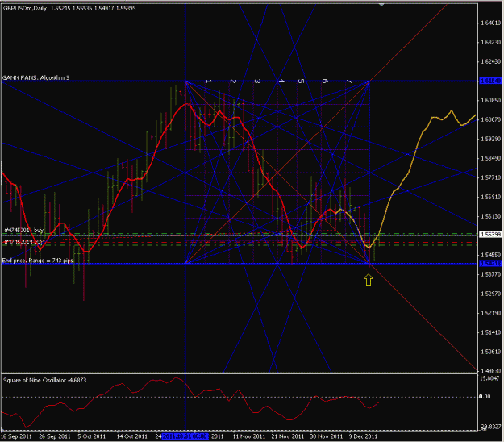The height and width of the screenshot is (442, 504).
Task: Click the 1.62430 price scale value
Action: pyautogui.click(x=490, y=61)
